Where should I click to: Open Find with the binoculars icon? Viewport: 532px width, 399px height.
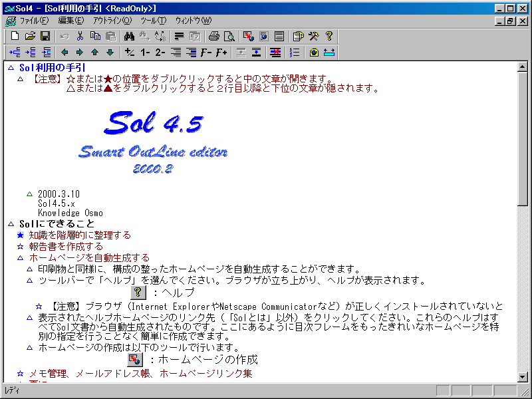click(129, 36)
